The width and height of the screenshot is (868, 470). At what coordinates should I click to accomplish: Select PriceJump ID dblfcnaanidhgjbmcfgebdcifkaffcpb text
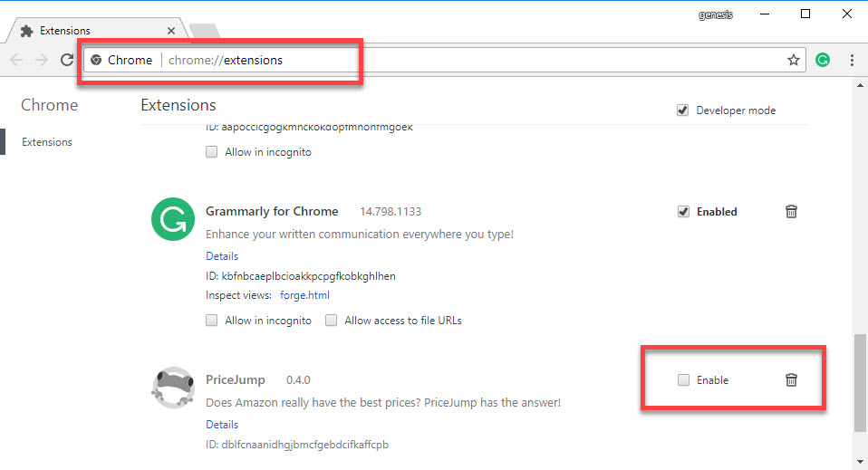[305, 445]
